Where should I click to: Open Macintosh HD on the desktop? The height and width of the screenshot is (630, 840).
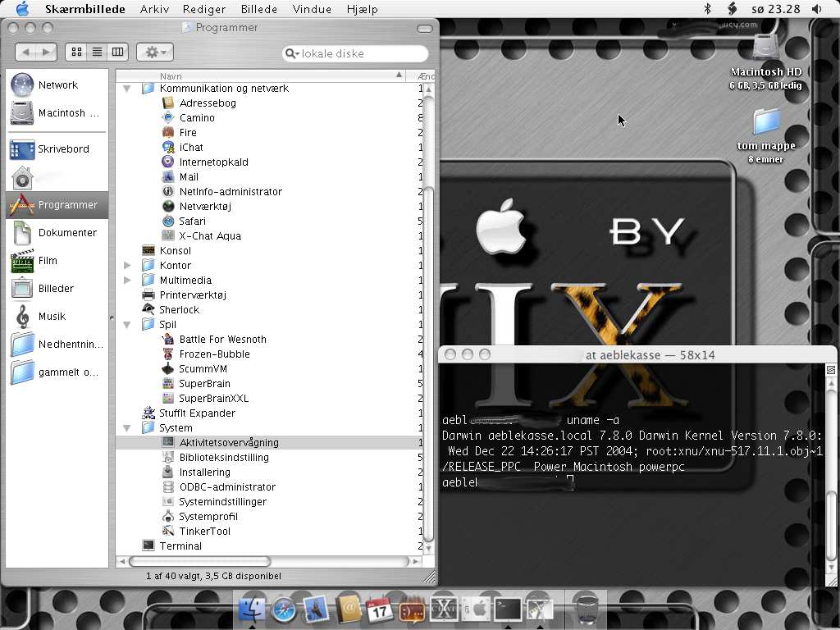[x=766, y=49]
